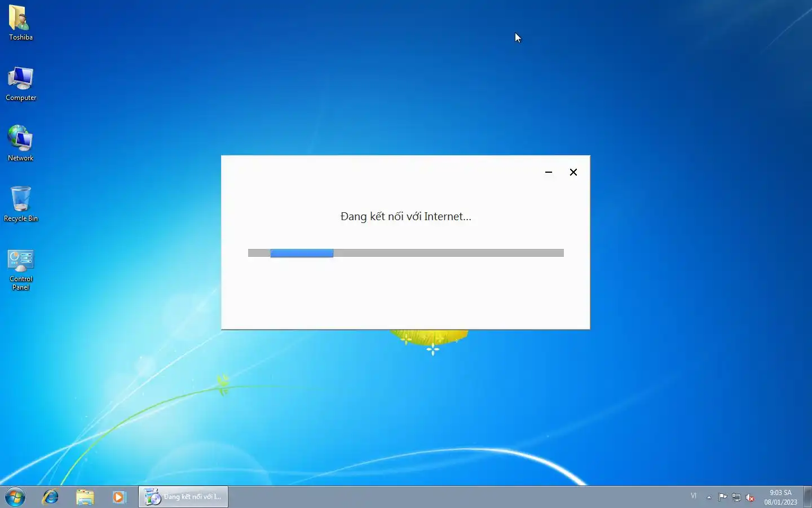Open the clock showing 9:03 SA
812x508 pixels.
point(780,497)
